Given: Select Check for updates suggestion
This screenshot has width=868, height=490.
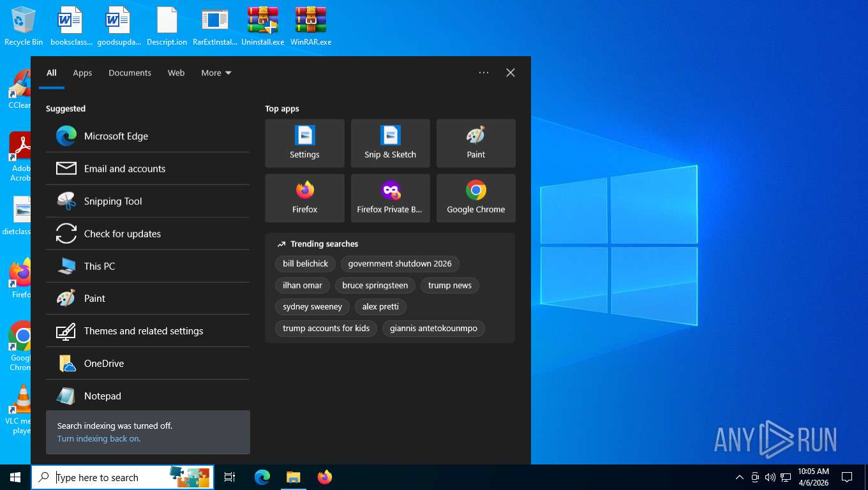Looking at the screenshot, I should point(147,234).
